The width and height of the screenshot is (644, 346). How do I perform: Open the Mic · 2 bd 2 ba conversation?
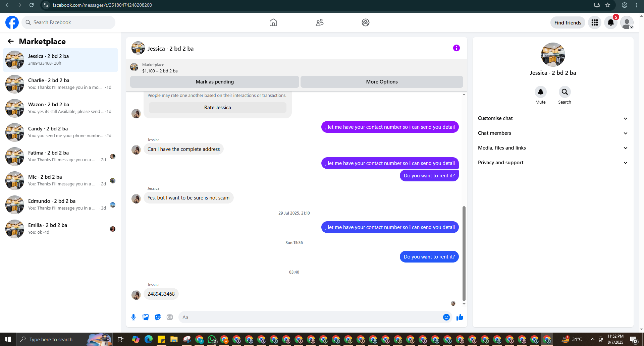coord(60,181)
